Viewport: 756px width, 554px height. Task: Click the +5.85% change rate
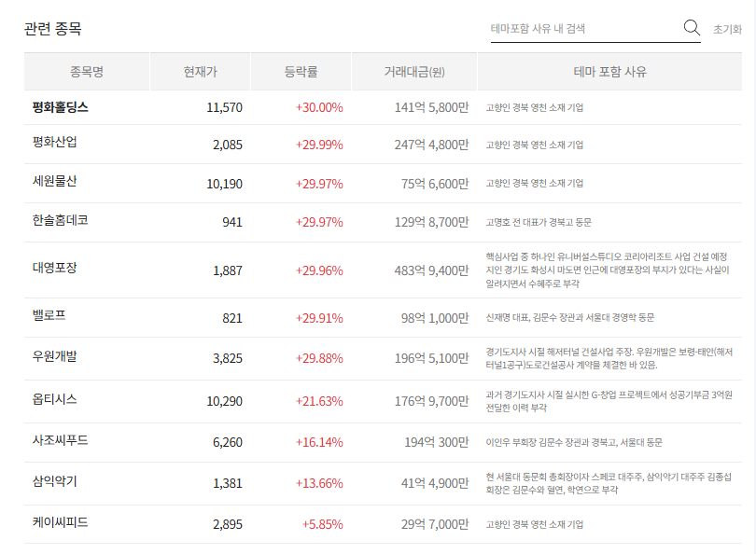322,524
